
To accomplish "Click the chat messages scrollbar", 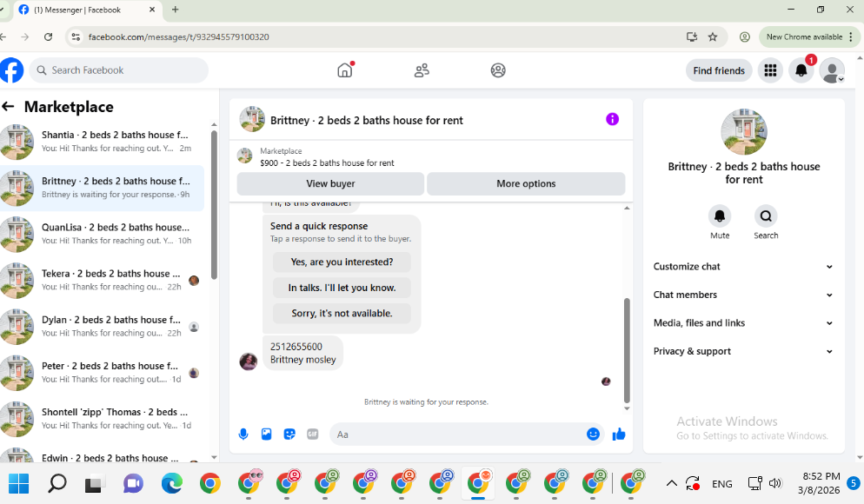I will coord(627,350).
